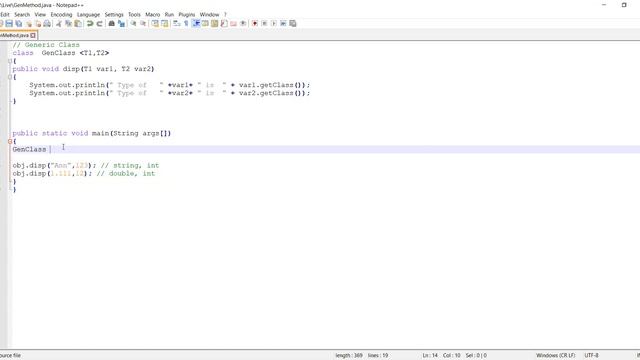Click the UTF-8 encoding status entry
640x360 pixels.
click(x=591, y=356)
